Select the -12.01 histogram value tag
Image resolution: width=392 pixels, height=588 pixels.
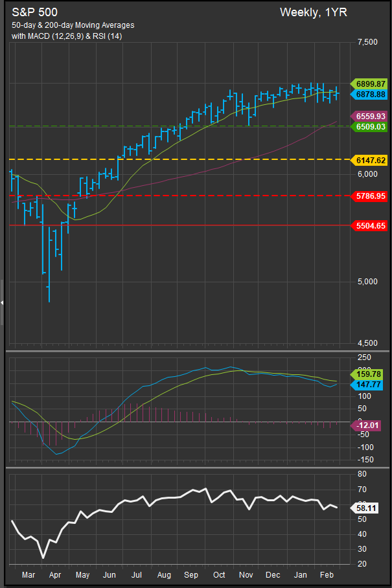coord(369,425)
